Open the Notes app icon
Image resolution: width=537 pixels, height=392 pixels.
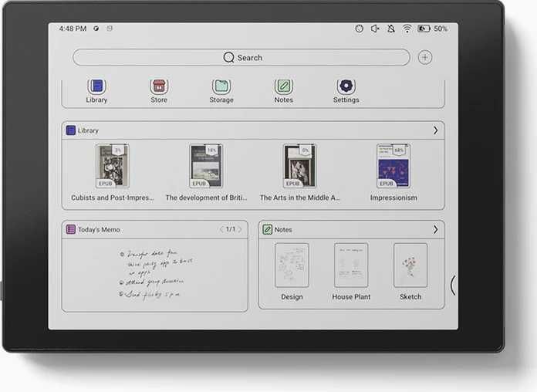284,86
